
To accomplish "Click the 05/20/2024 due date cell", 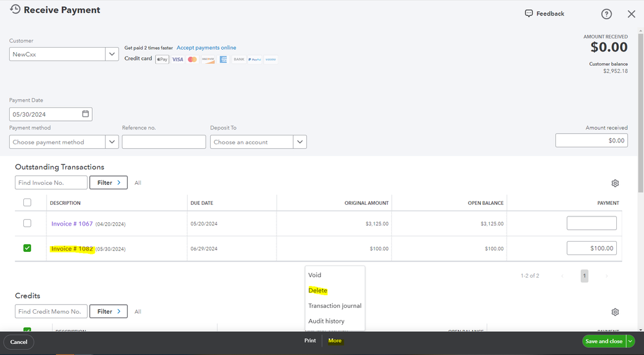I will coord(204,224).
